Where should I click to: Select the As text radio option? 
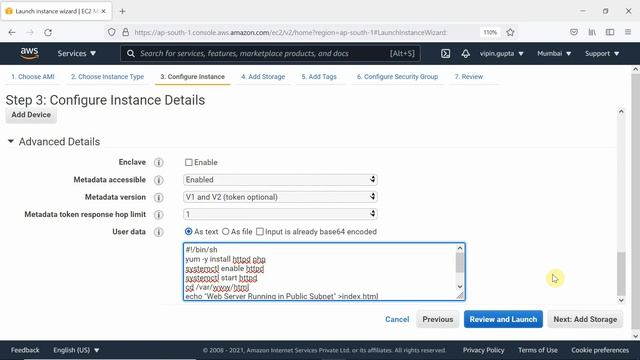click(188, 231)
